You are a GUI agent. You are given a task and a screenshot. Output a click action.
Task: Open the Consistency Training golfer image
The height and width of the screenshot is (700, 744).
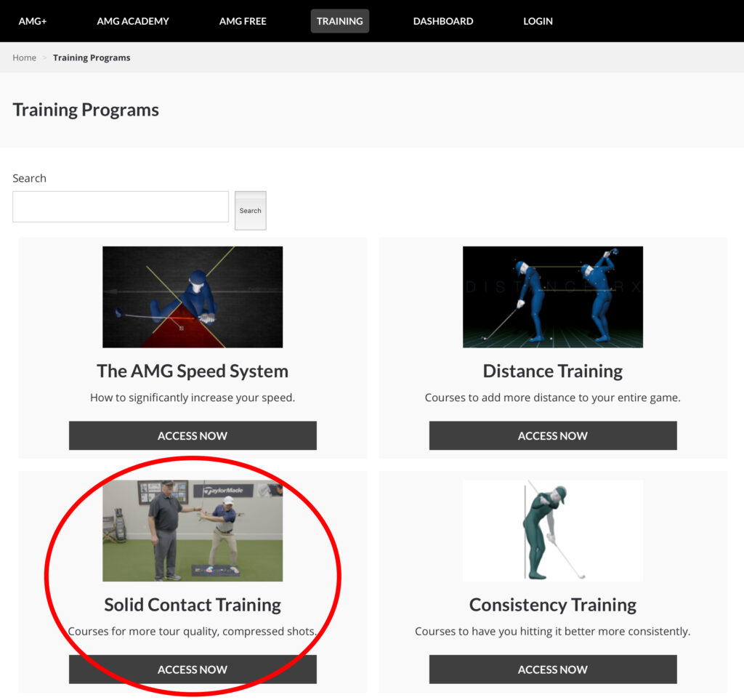click(552, 531)
